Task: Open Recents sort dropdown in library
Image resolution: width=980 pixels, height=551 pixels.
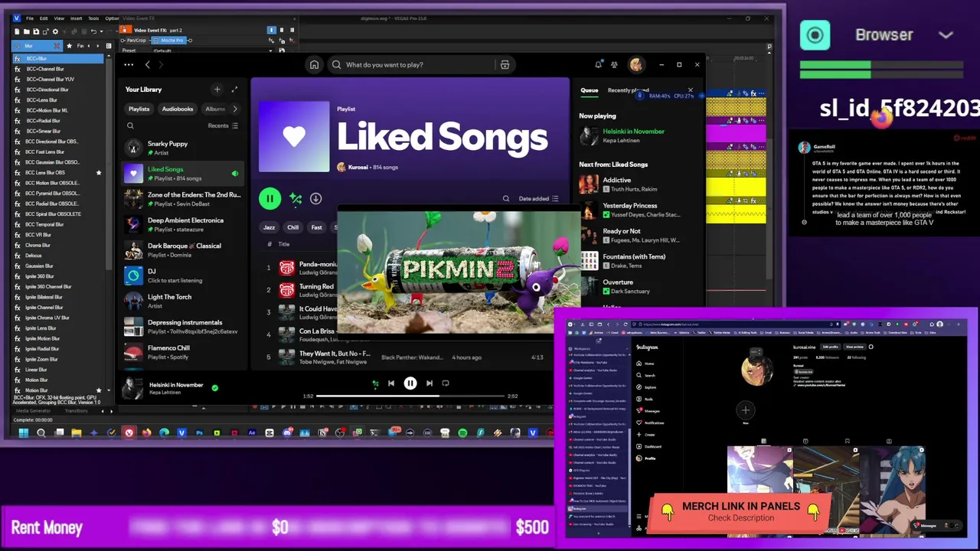Action: click(x=223, y=126)
